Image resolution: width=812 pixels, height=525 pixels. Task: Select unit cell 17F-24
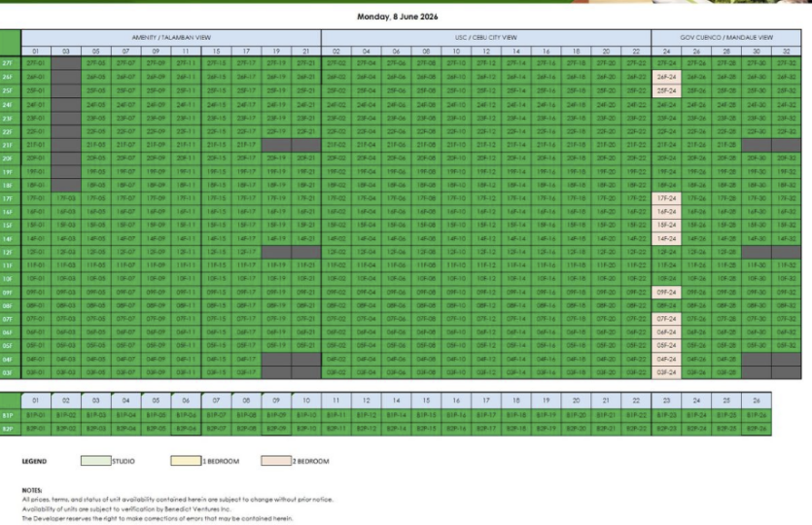pyautogui.click(x=666, y=198)
